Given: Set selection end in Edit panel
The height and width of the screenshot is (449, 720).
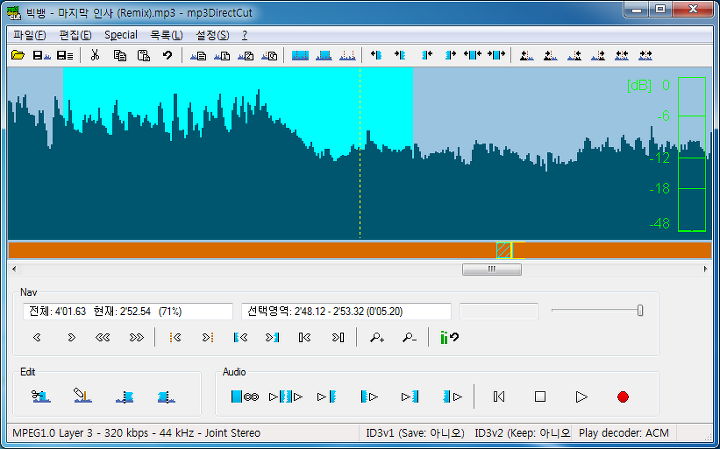Looking at the screenshot, I should coord(166,397).
